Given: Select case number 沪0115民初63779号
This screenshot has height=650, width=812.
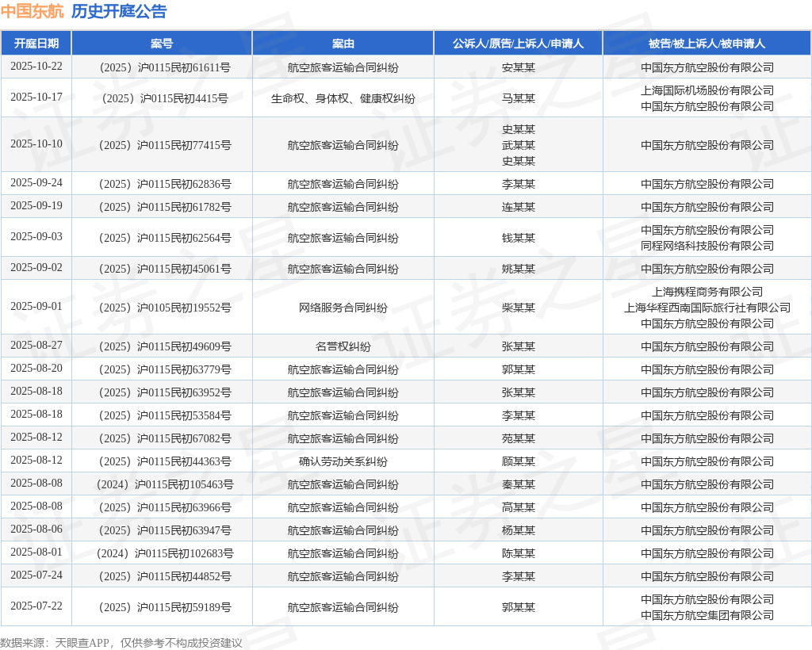Looking at the screenshot, I should click(165, 369).
